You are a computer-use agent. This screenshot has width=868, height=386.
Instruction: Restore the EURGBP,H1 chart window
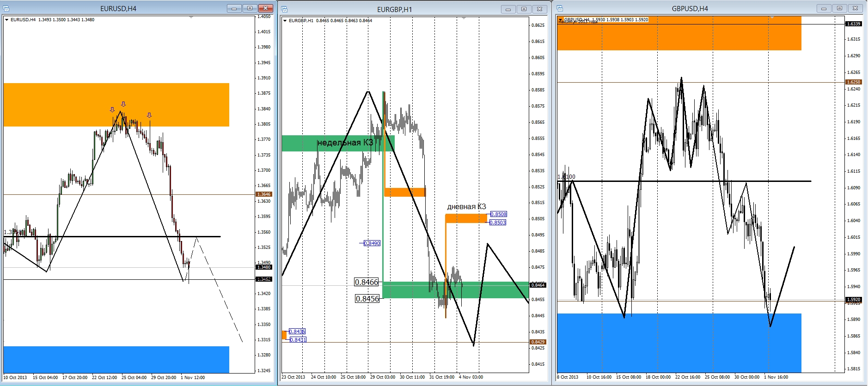pyautogui.click(x=524, y=9)
